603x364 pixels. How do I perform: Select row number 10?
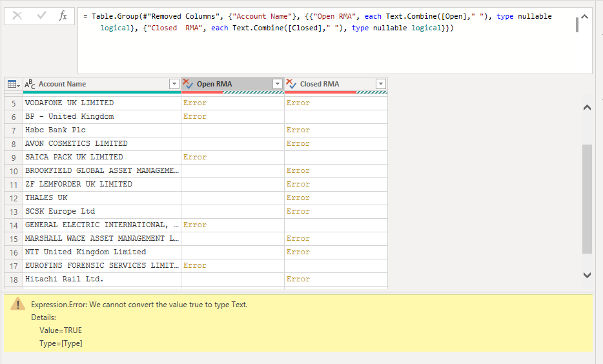pos(14,171)
